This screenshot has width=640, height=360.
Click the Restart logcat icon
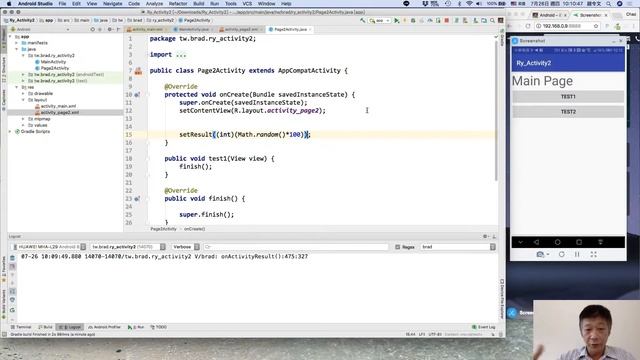point(12,310)
